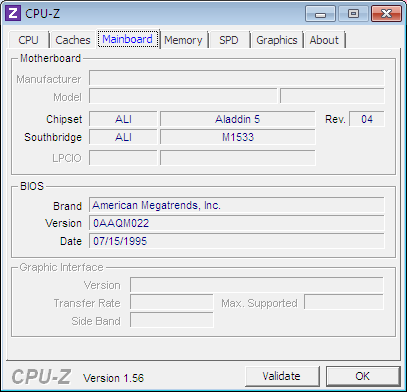View the About tab
407x392 pixels.
tap(324, 40)
